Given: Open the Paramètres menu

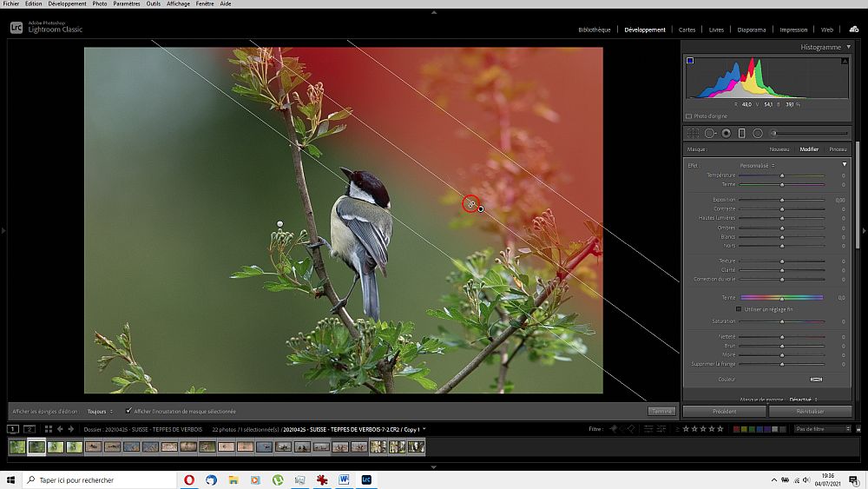Looking at the screenshot, I should 126,3.
